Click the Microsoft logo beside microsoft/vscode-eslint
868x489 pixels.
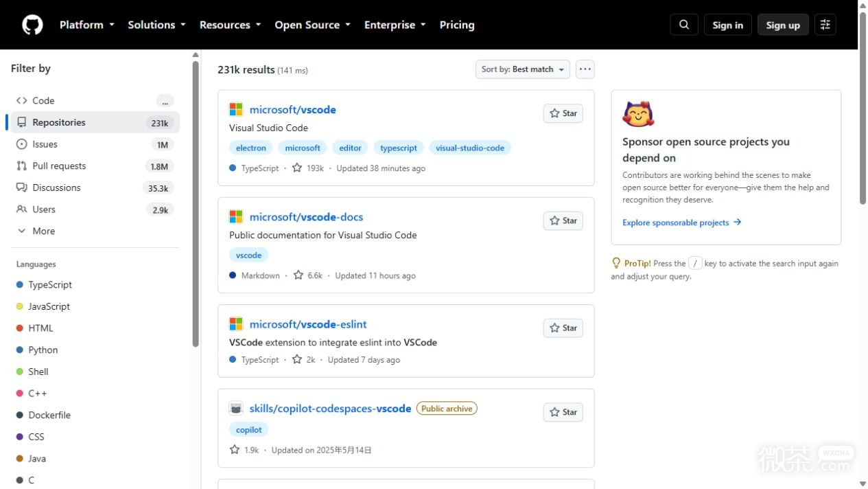[x=236, y=324]
